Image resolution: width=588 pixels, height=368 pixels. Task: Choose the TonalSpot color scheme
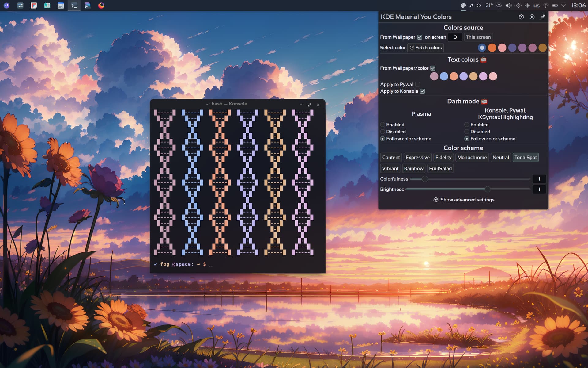coord(526,157)
